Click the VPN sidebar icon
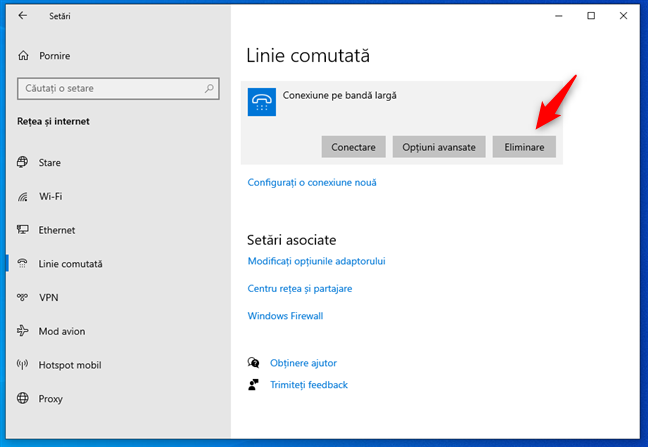Screen dimensions: 648x447 tap(23, 298)
